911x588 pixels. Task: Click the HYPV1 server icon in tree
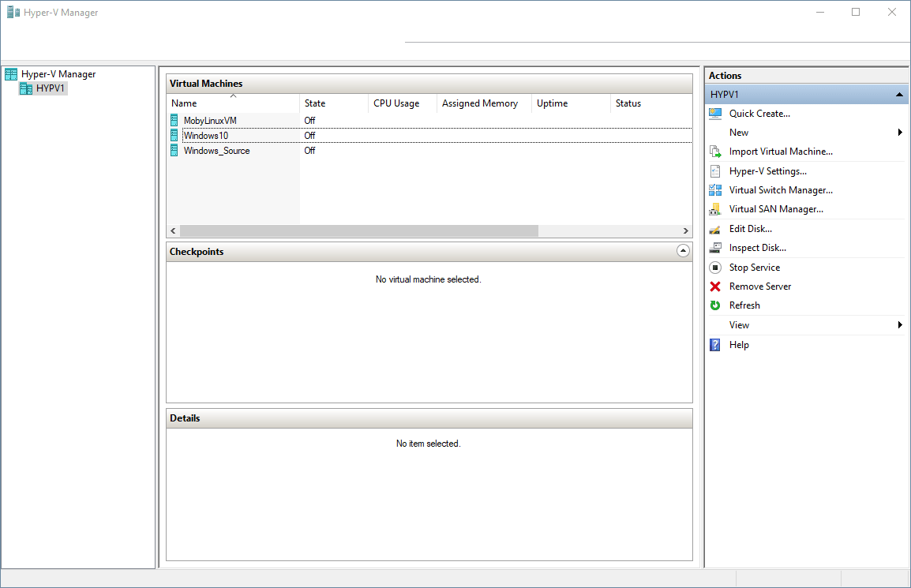(25, 88)
